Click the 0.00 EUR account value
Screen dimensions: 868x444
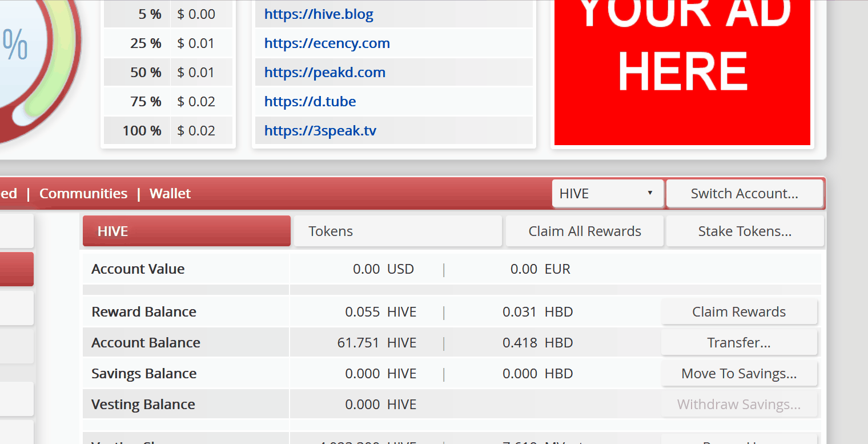click(x=540, y=269)
